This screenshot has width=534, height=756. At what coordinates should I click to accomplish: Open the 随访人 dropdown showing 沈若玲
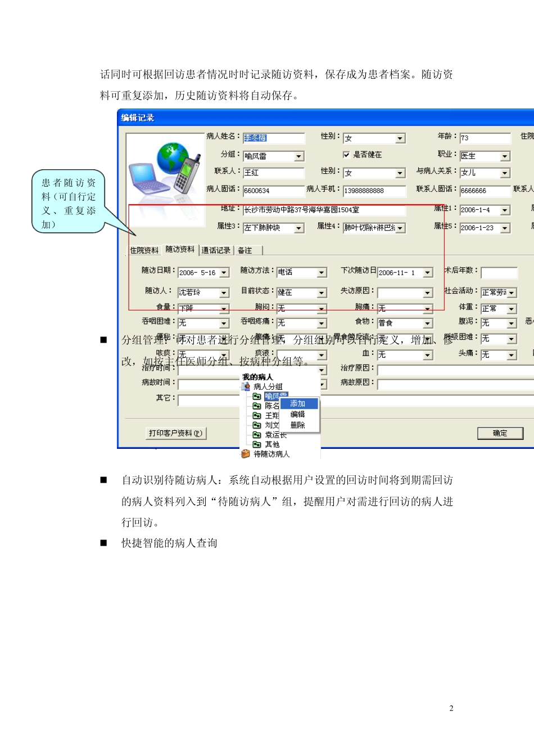[x=224, y=293]
